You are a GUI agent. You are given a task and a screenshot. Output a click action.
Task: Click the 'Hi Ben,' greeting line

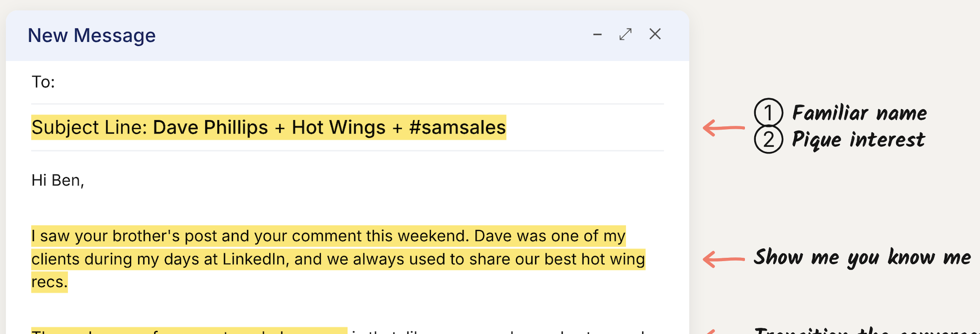58,180
